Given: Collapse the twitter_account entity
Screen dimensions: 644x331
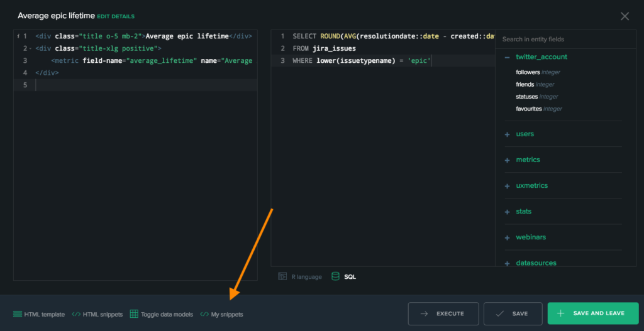Looking at the screenshot, I should 508,57.
